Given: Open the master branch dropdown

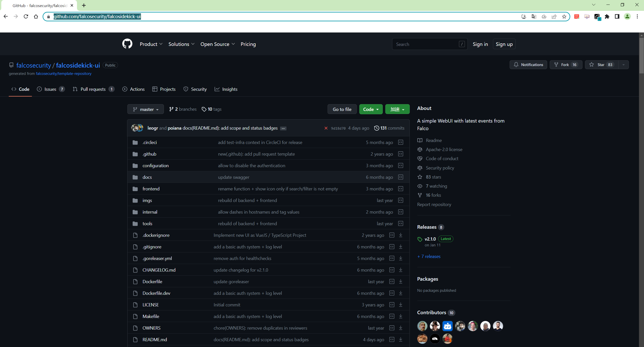Looking at the screenshot, I should (145, 109).
